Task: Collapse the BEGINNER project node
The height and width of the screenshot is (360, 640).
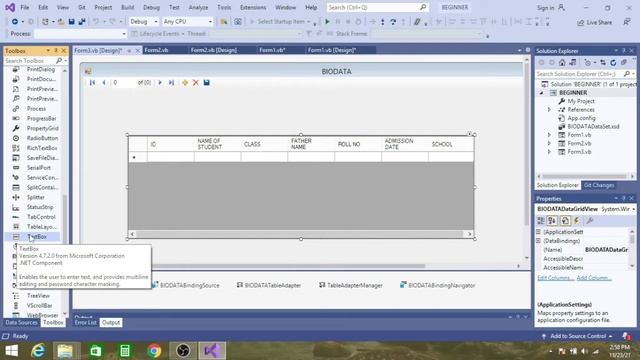Action: (x=542, y=93)
